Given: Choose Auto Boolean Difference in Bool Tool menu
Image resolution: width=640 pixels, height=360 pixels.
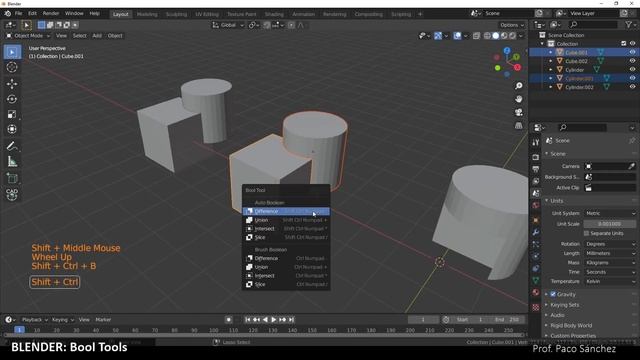Looking at the screenshot, I should tap(286, 211).
